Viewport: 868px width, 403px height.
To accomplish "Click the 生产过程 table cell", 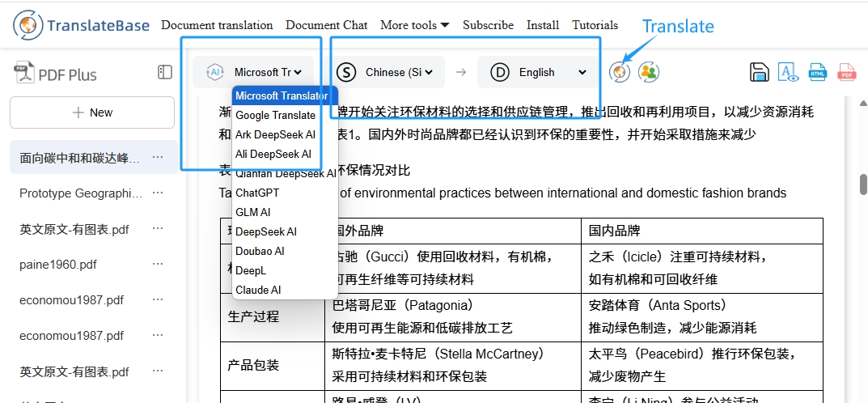I will tap(273, 317).
